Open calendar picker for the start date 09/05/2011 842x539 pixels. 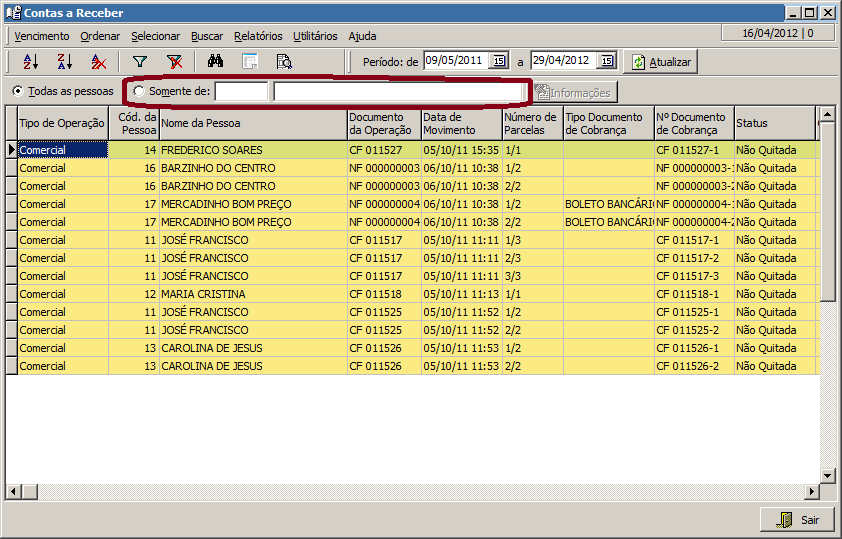coord(499,61)
